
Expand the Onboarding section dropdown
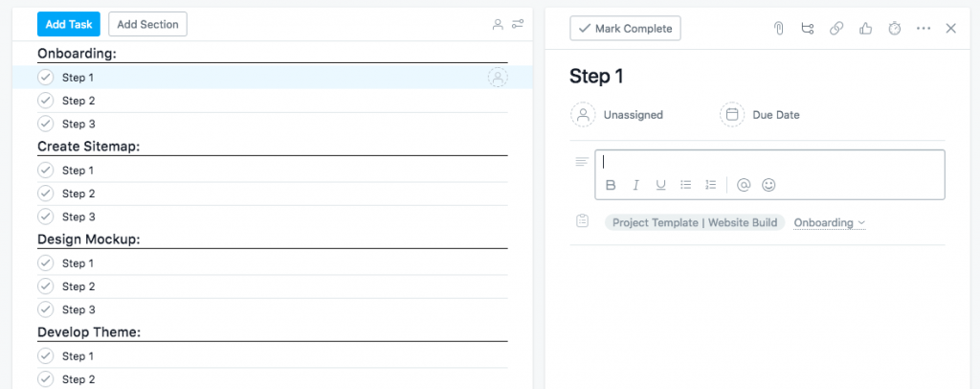click(829, 222)
